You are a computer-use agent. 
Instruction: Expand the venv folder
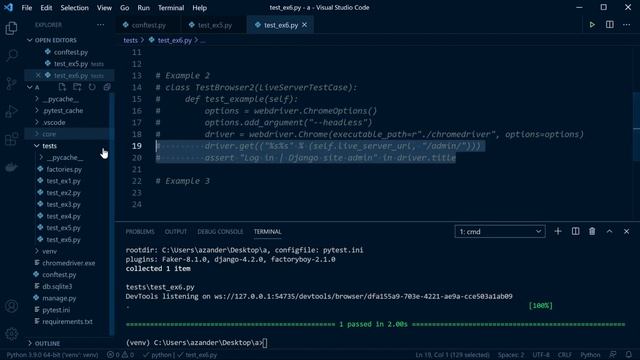click(x=49, y=251)
